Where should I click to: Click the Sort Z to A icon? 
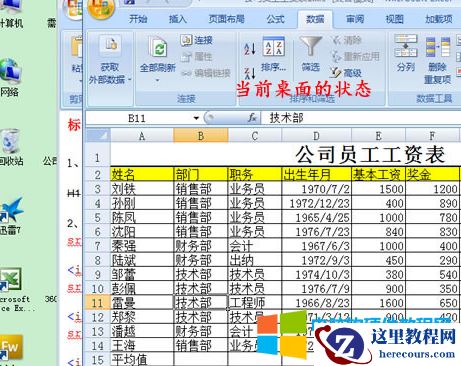coord(250,73)
